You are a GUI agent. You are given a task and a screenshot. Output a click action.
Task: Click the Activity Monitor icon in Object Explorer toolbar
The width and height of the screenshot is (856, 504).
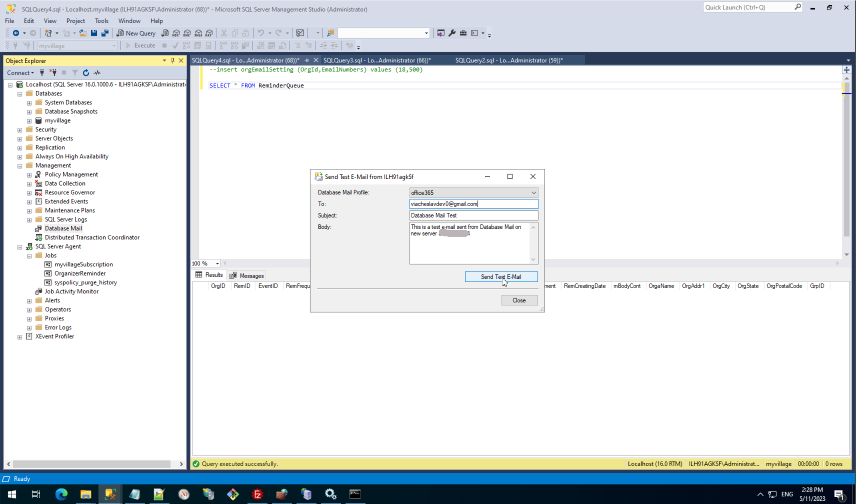[x=97, y=73]
